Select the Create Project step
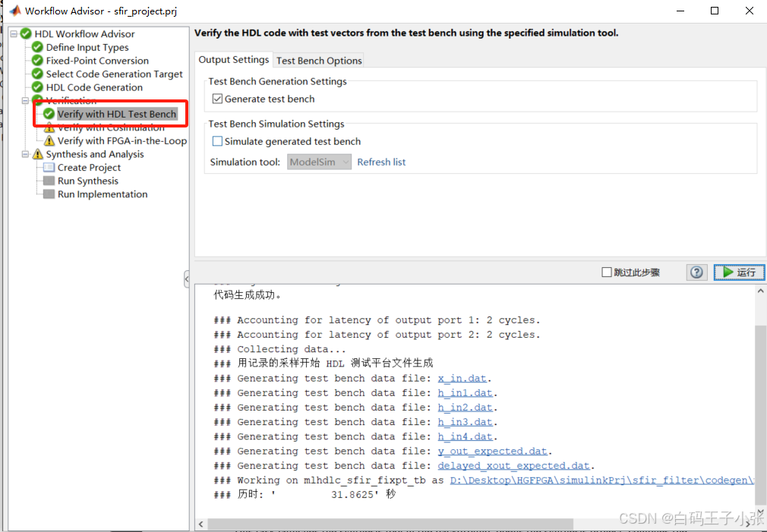 [x=89, y=167]
